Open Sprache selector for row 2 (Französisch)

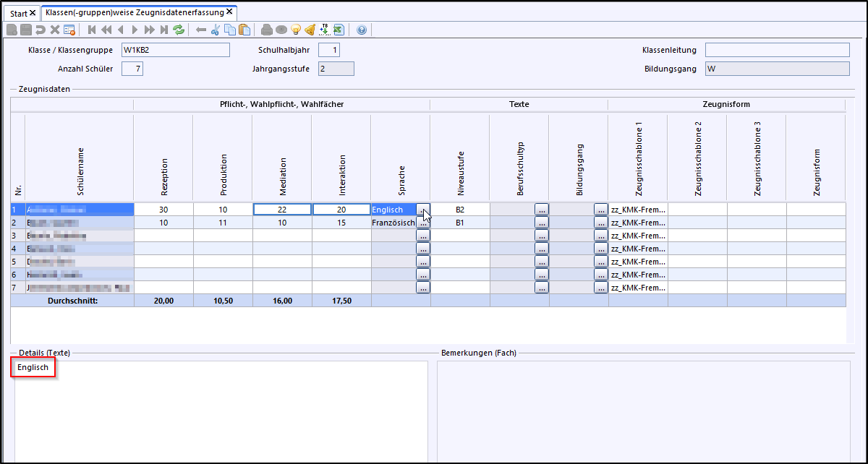[x=423, y=223]
